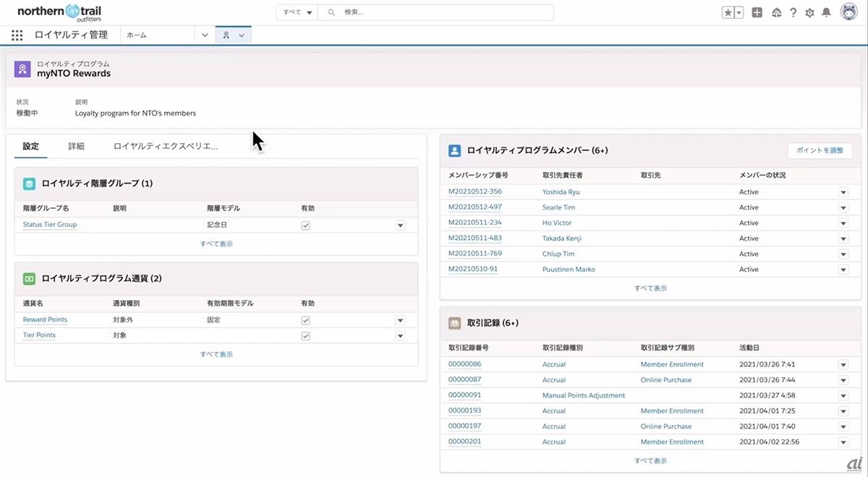Open the help question mark icon

click(x=793, y=12)
